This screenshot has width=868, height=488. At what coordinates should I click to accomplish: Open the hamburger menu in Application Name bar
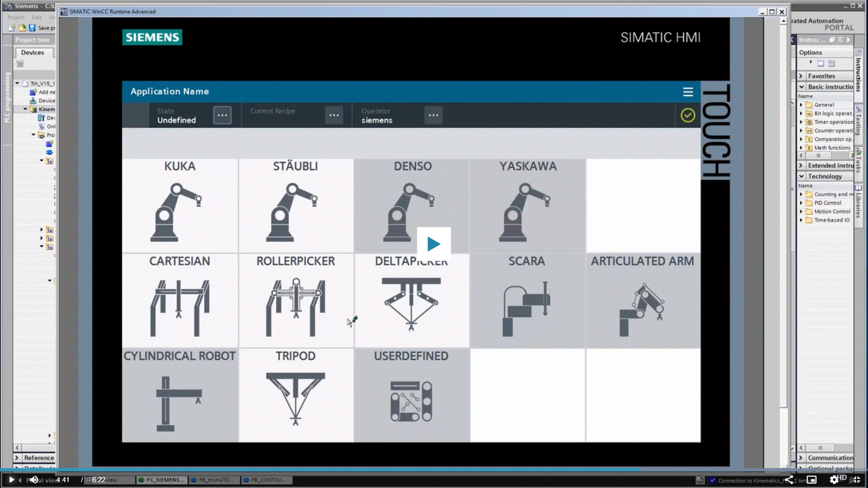click(x=688, y=92)
